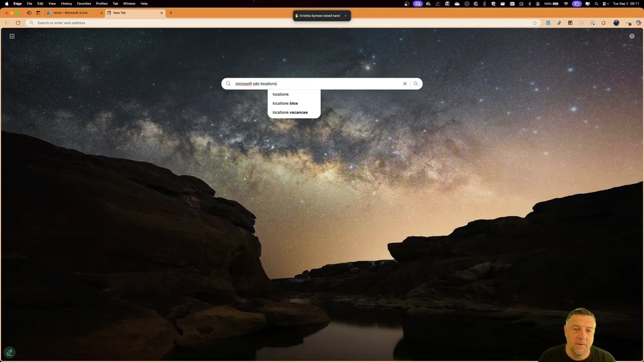
Task: Close the Home - Microsoft Azure tab
Action: tap(101, 13)
